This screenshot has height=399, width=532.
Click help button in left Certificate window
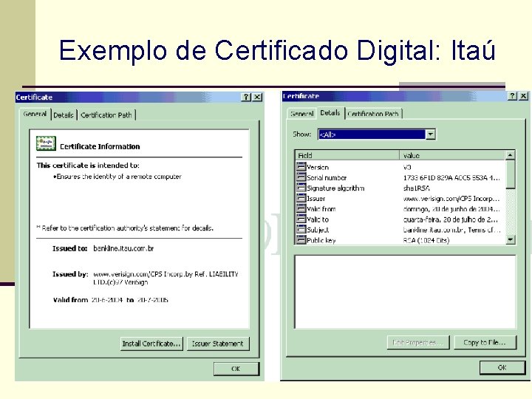[x=246, y=97]
